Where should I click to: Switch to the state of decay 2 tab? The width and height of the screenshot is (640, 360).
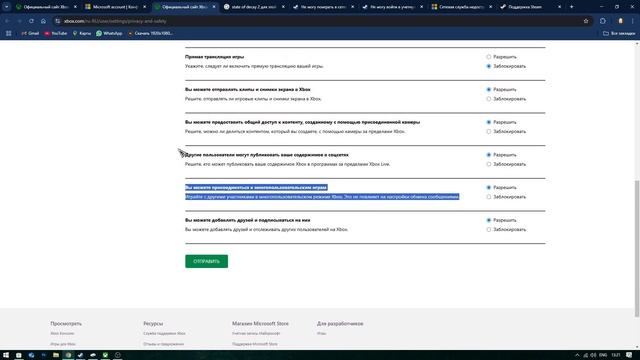[254, 7]
